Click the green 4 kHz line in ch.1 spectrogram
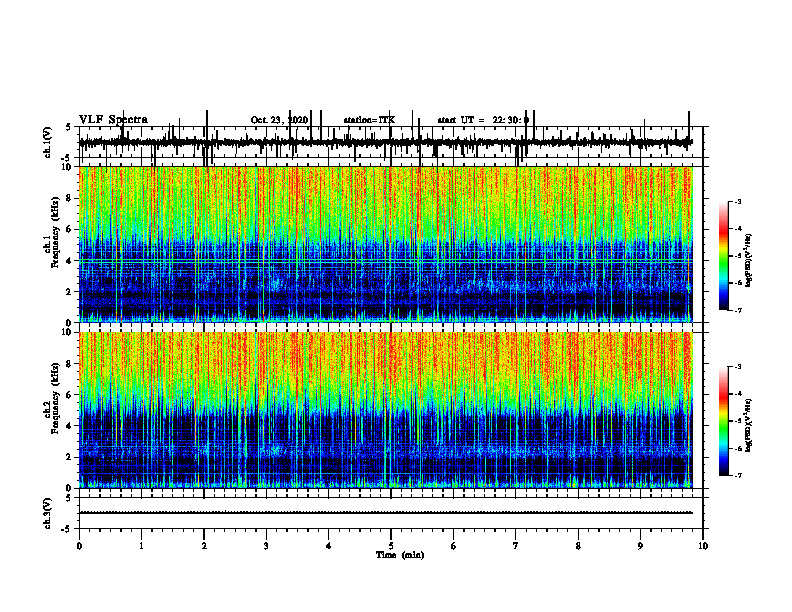 [386, 261]
